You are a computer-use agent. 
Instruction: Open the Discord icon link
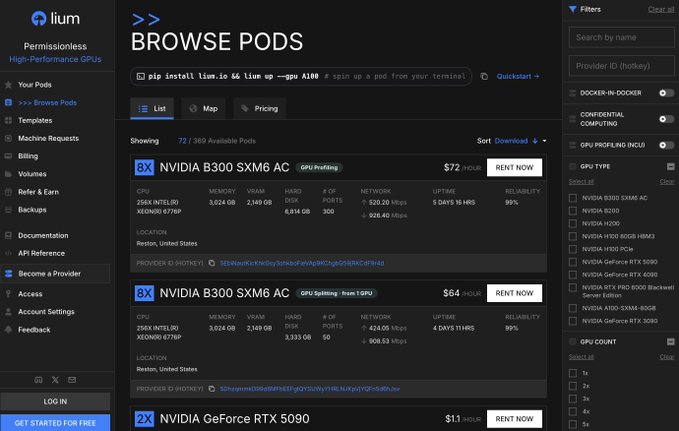tap(39, 380)
